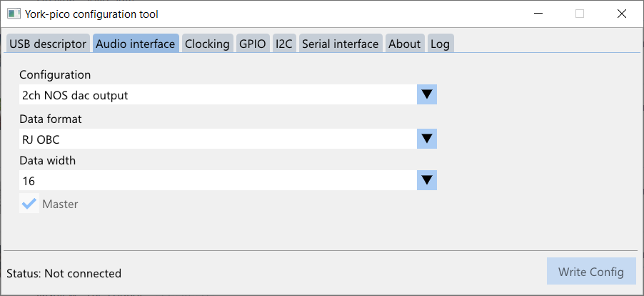Screen dimensions: 644x296
Task: Show the About tab
Action: [x=405, y=44]
